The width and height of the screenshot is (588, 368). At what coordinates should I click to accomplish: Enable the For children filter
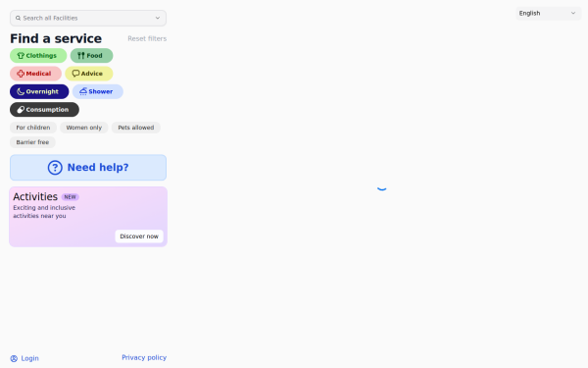[x=33, y=128]
